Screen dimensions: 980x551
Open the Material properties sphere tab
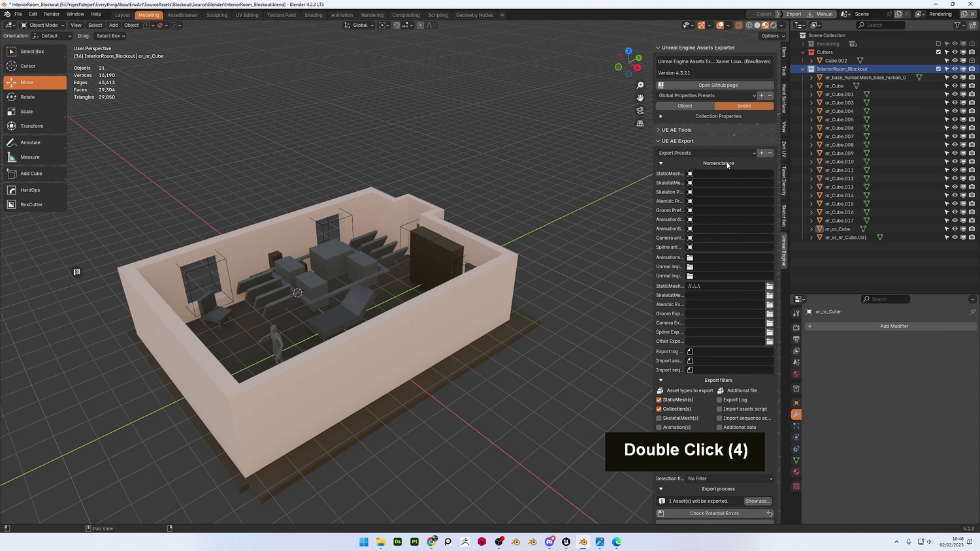point(796,472)
